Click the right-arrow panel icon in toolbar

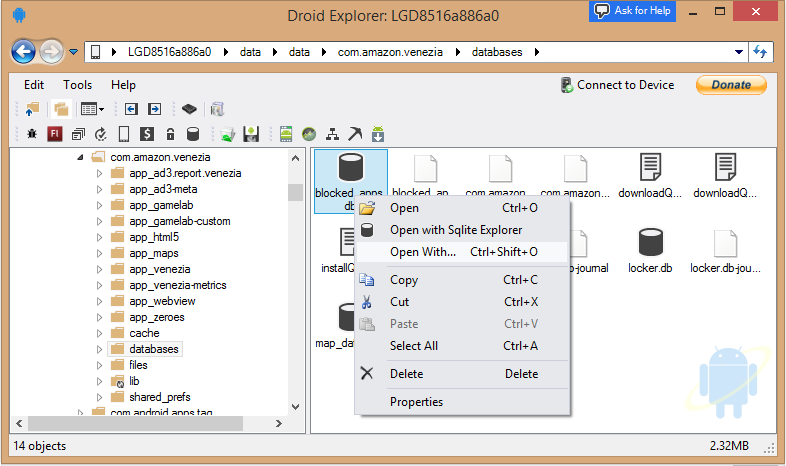pyautogui.click(x=154, y=109)
